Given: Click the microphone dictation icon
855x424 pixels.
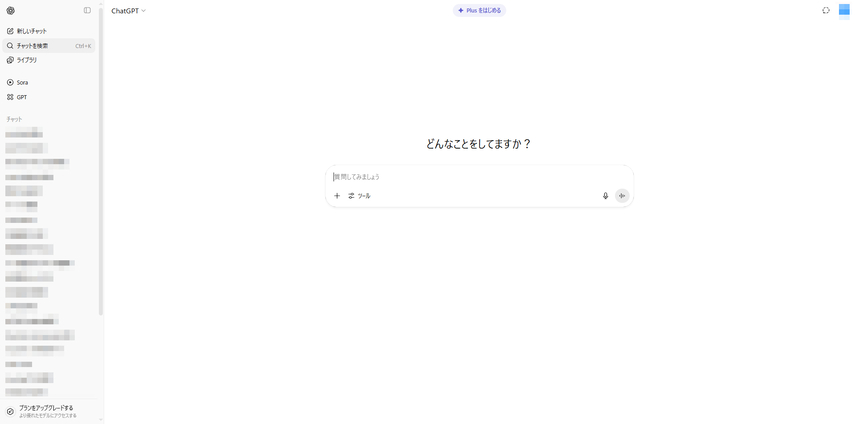Looking at the screenshot, I should (x=605, y=196).
